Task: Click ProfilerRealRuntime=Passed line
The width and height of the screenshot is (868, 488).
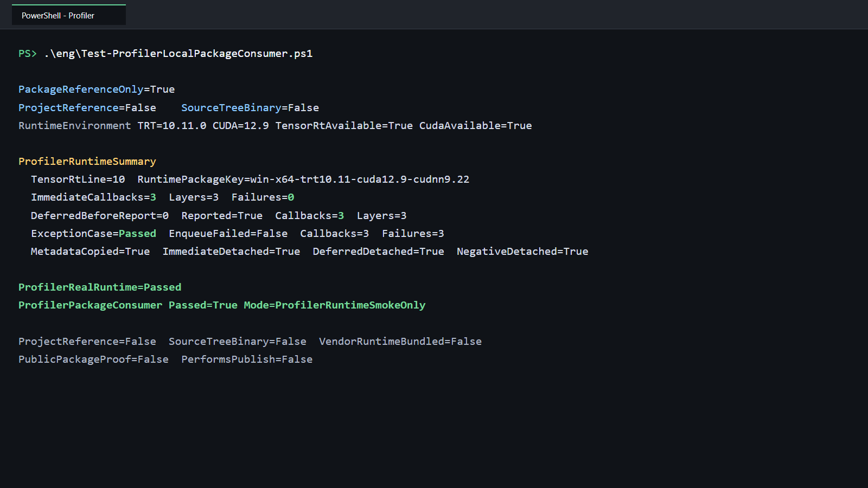Action: (100, 287)
